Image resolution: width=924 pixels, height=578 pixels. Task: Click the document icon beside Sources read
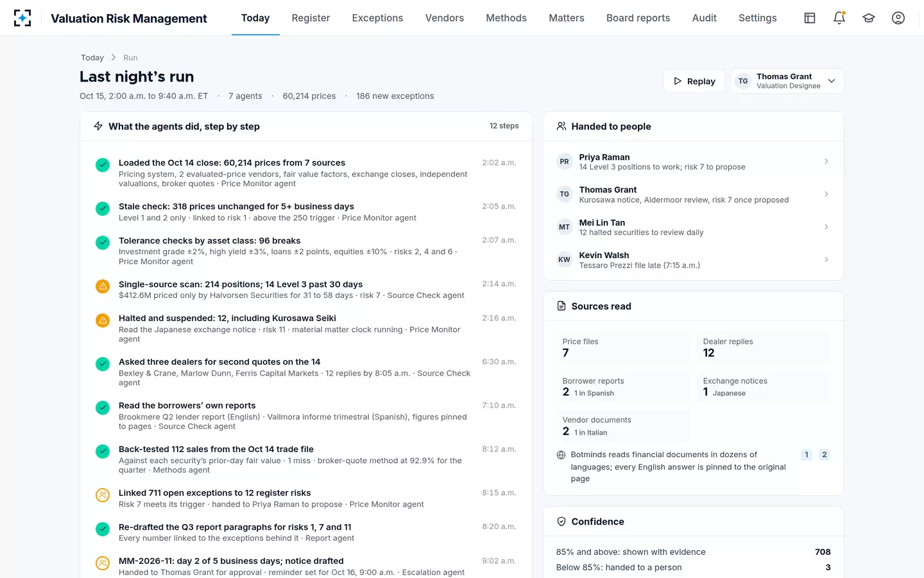pyautogui.click(x=561, y=306)
